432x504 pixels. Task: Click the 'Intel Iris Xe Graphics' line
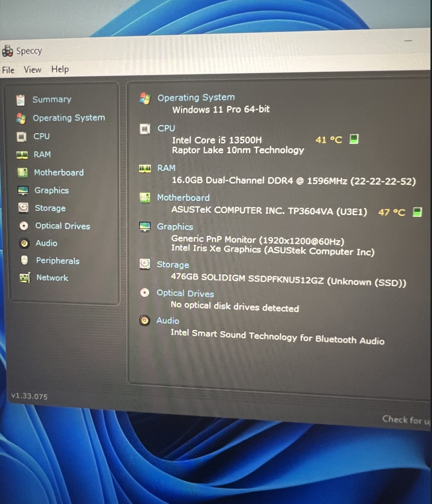click(273, 250)
